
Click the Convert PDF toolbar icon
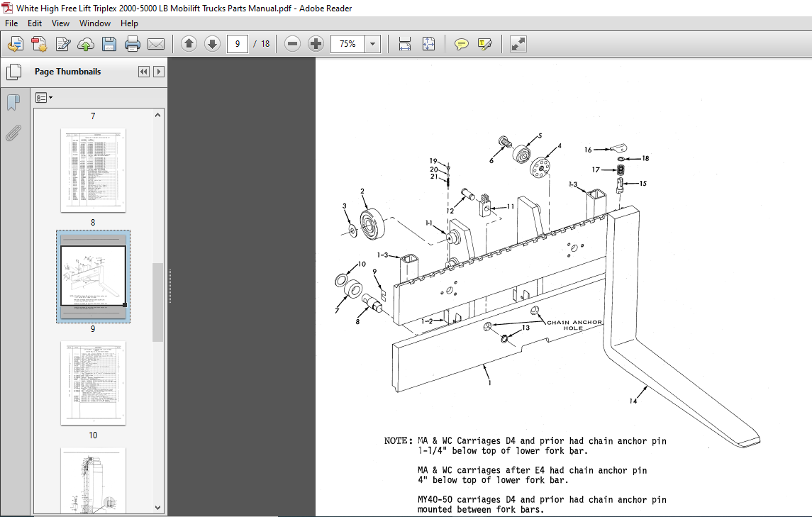click(x=39, y=44)
